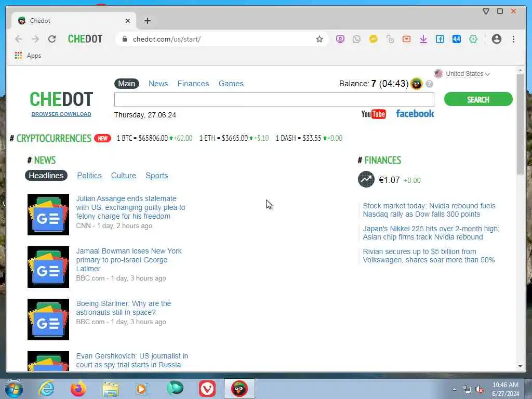Open a new tab with the plus button
The image size is (532, 399).
(147, 21)
